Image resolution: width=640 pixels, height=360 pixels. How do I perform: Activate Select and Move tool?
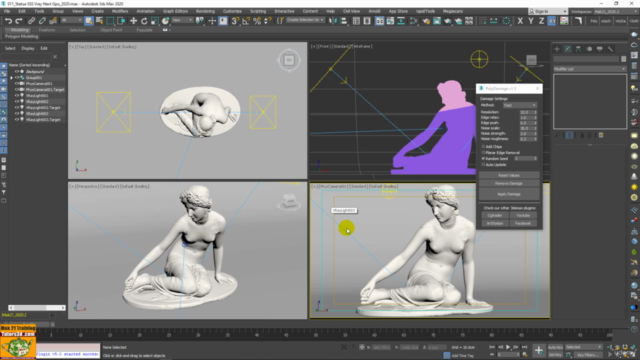[x=133, y=21]
